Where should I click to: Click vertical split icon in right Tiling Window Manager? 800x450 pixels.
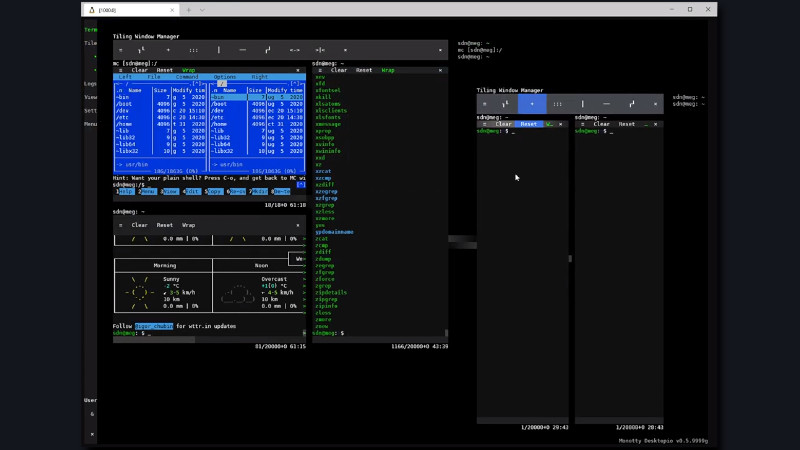tap(582, 104)
